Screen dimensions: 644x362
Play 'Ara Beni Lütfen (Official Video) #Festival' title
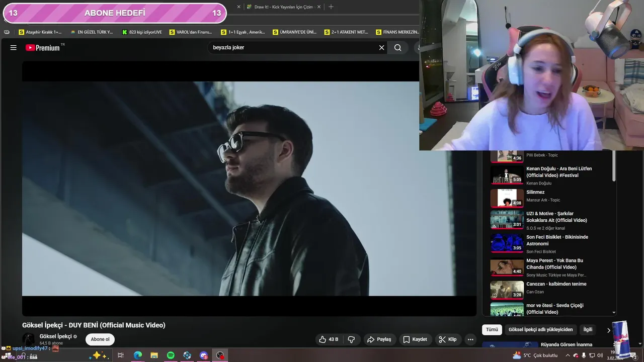[x=559, y=172]
